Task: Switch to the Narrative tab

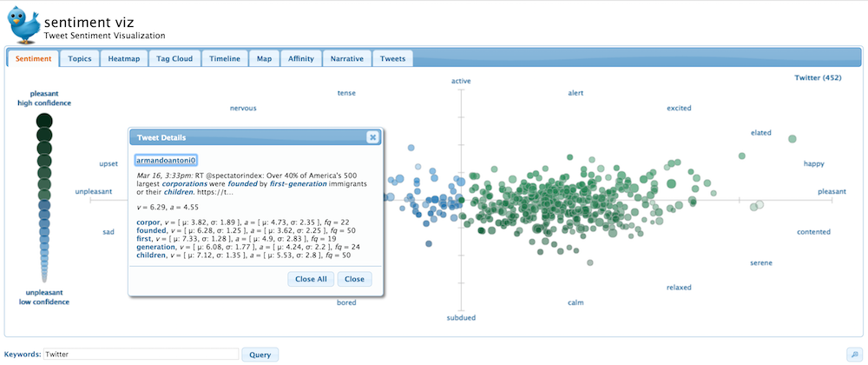Action: tap(347, 58)
